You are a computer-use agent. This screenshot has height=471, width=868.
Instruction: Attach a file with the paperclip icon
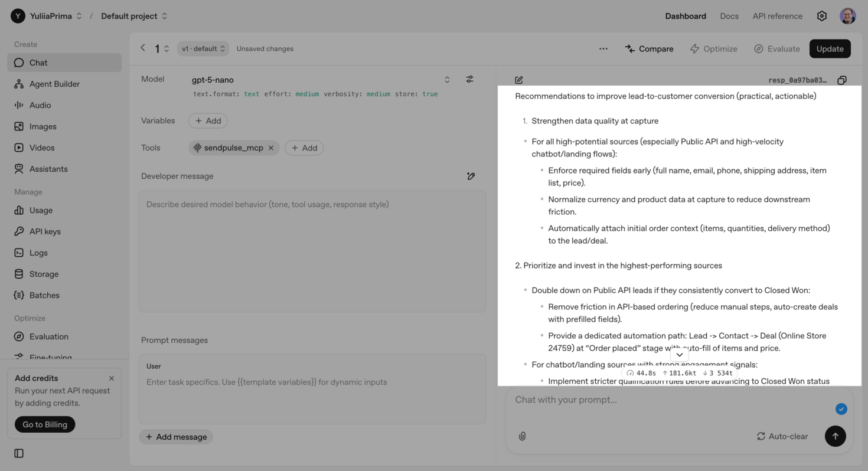[522, 436]
